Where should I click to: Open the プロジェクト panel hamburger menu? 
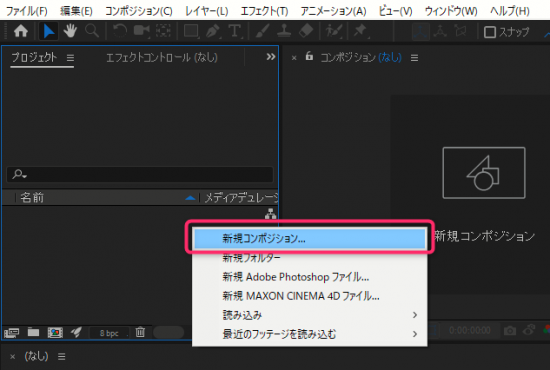[x=70, y=58]
